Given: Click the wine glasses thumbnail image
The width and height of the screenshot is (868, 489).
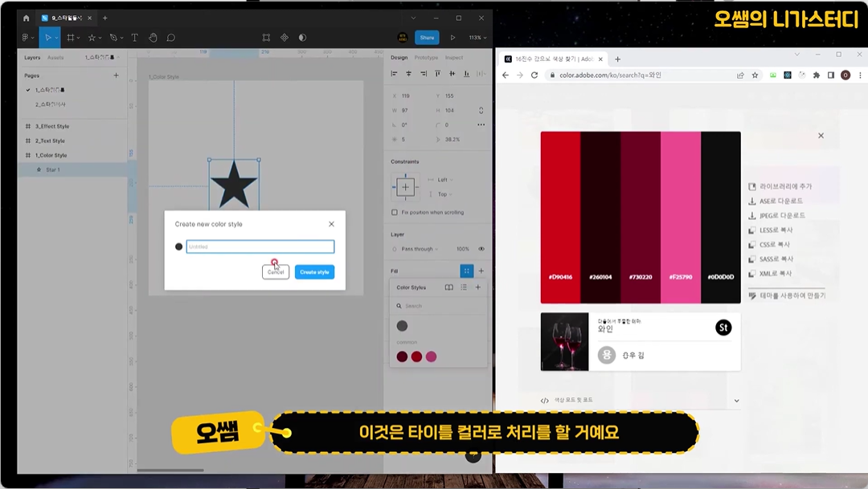Looking at the screenshot, I should (565, 342).
